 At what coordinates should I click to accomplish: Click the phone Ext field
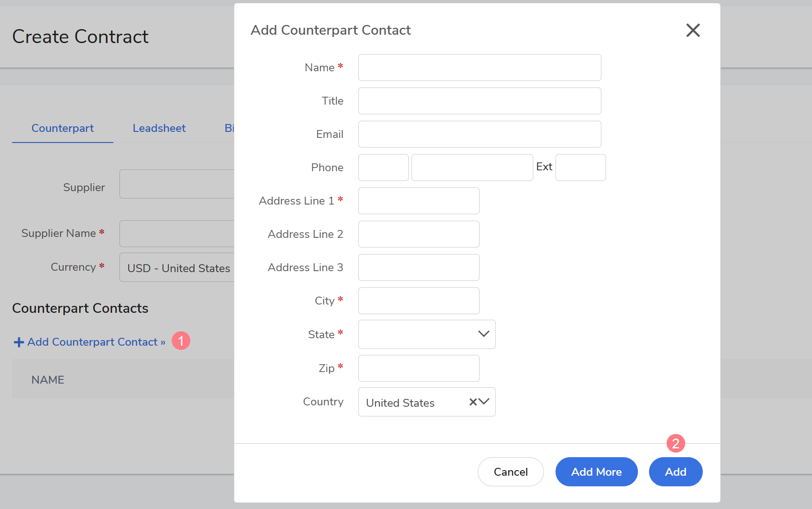click(580, 168)
